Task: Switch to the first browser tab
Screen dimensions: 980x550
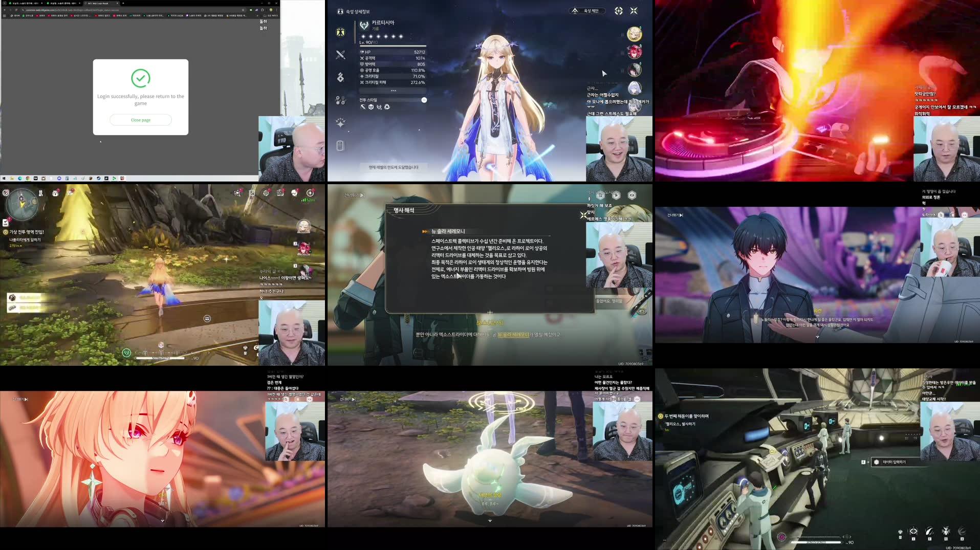Action: click(23, 4)
